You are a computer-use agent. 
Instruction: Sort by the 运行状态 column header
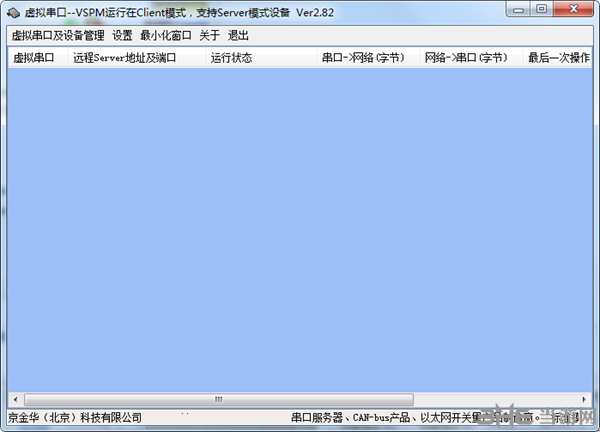(x=261, y=58)
